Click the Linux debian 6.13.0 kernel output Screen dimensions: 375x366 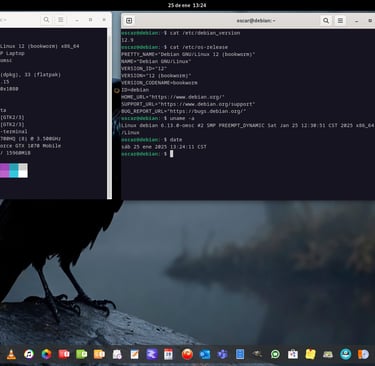[x=247, y=126]
